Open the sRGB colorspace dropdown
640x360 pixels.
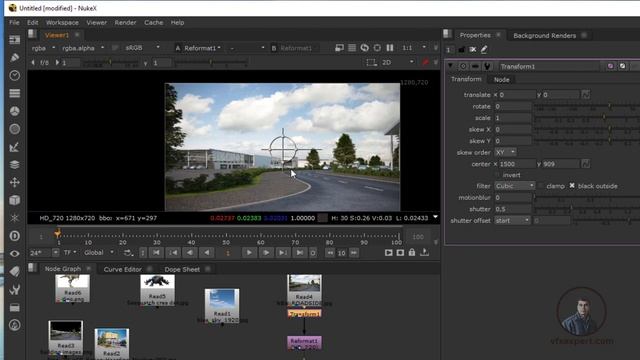[142, 48]
